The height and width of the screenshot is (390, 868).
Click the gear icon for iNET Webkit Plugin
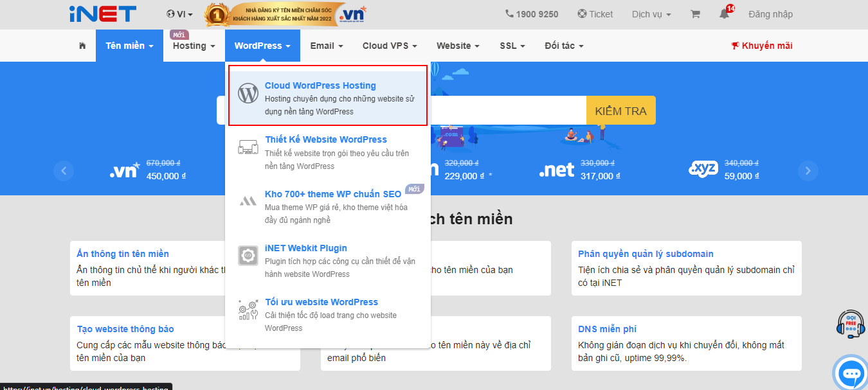247,256
